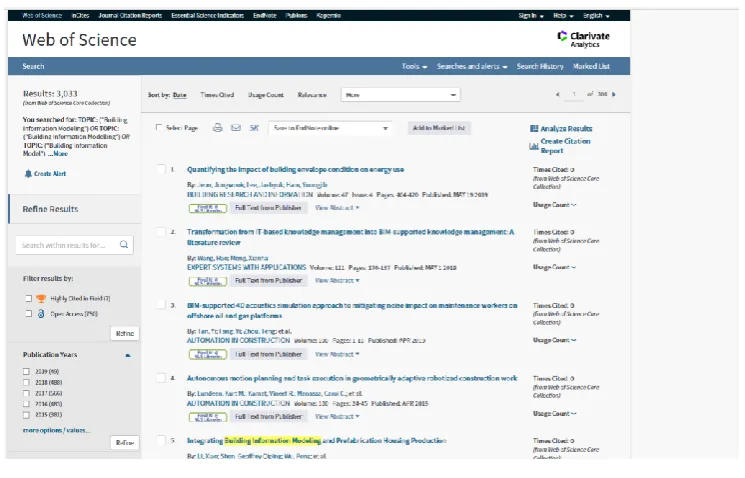Open EndNote in top navigation
The image size is (745, 478).
[x=265, y=16]
